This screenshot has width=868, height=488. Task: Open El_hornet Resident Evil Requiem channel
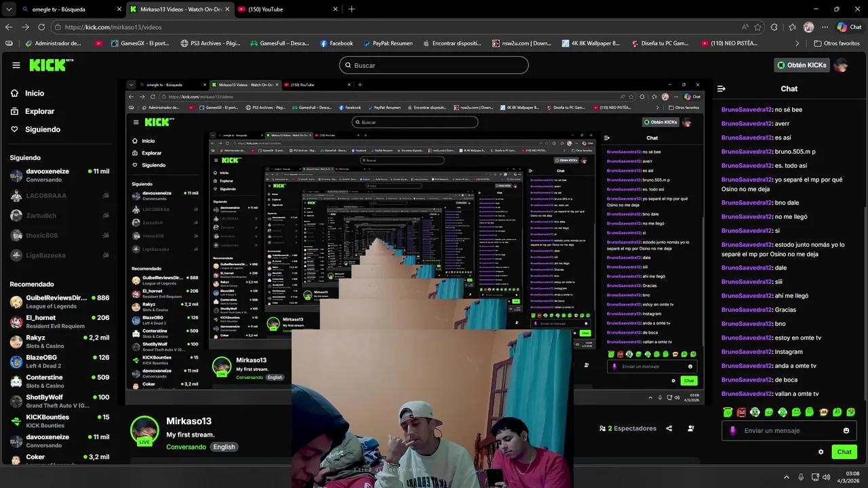(x=60, y=321)
